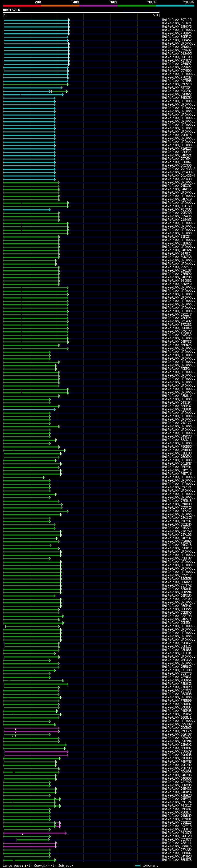Viewport: 197px width, 868px height.
Task: Select the UniRef100_Q75D18 label
Action: click(177, 501)
